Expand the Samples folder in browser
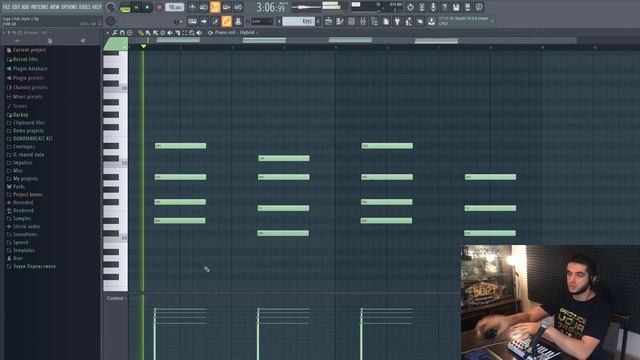Image resolution: width=640 pixels, height=360 pixels. 22,218
